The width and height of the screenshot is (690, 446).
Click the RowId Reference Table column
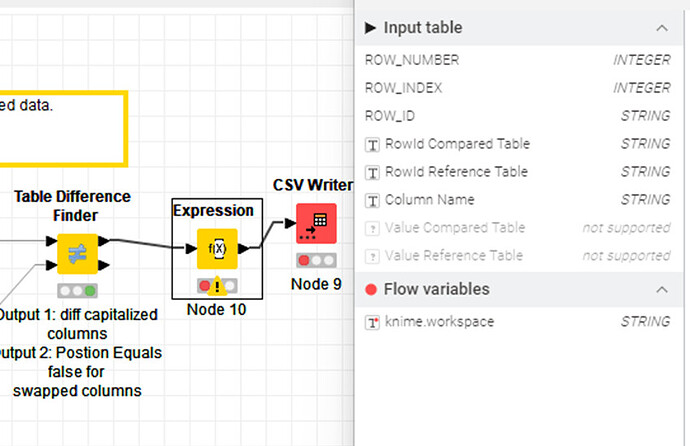[x=456, y=172]
